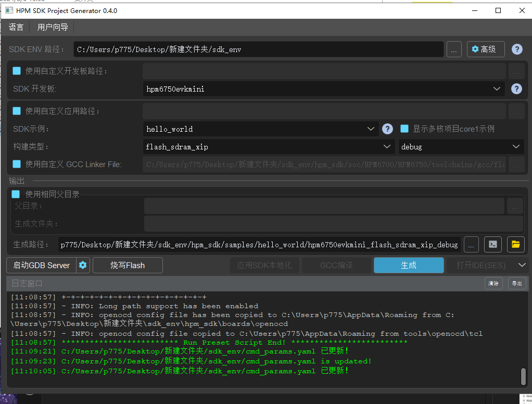Click ellipsis button beside generated path
This screenshot has height=404, width=532.
pos(471,244)
